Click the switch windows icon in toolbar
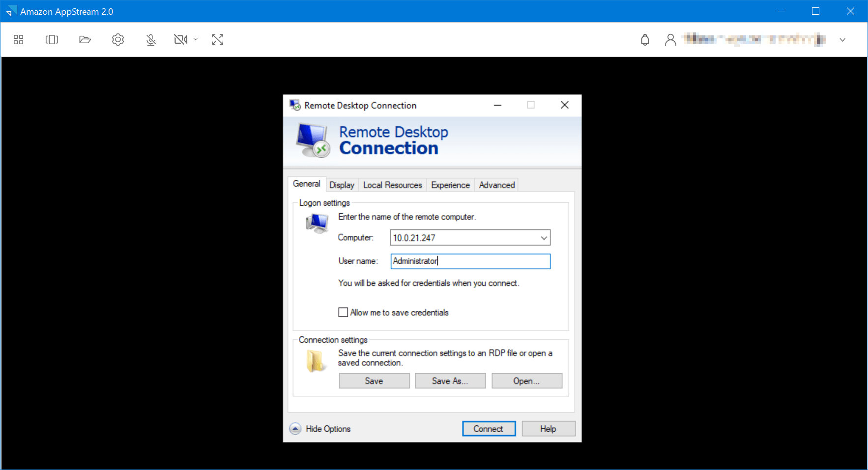The image size is (868, 470). point(52,40)
